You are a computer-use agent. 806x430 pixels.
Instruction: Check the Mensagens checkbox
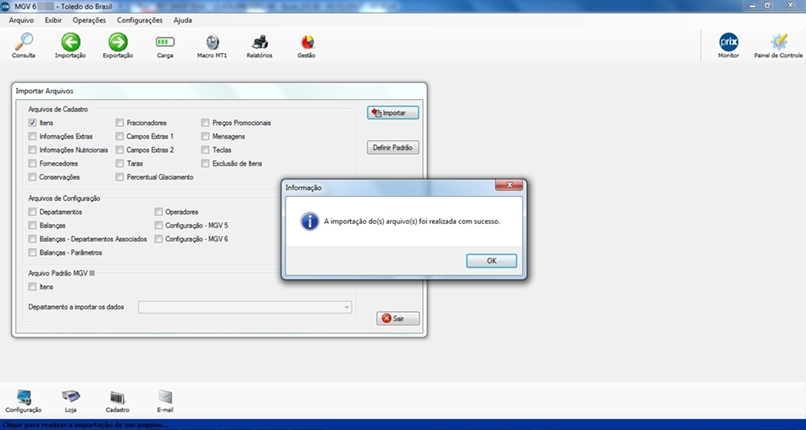(205, 136)
